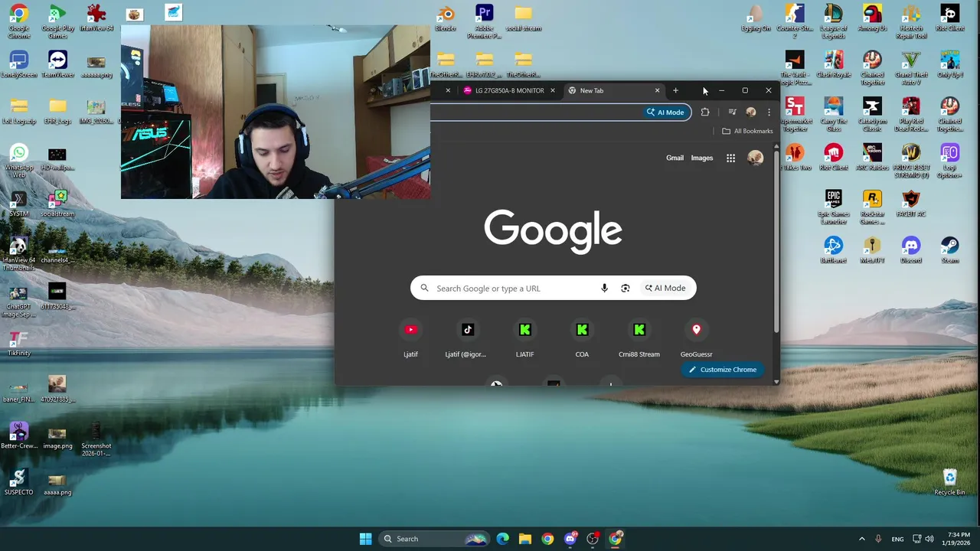Open Crni88 Stream shortcut

pyautogui.click(x=639, y=338)
